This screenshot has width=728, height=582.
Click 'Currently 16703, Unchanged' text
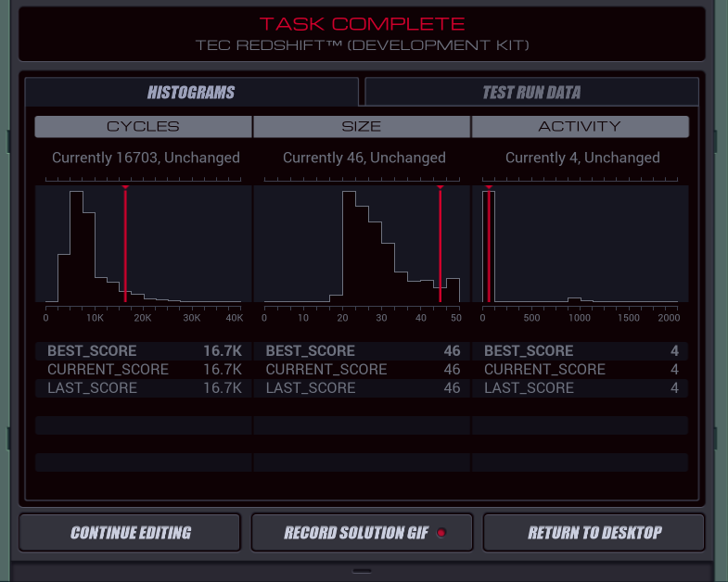tap(146, 158)
